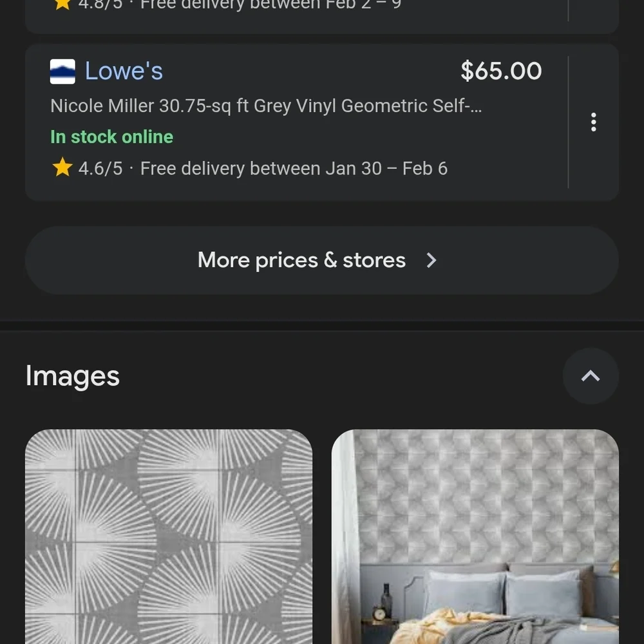Open the three-dot menu for Lowe's listing
The height and width of the screenshot is (644, 644).
[593, 122]
